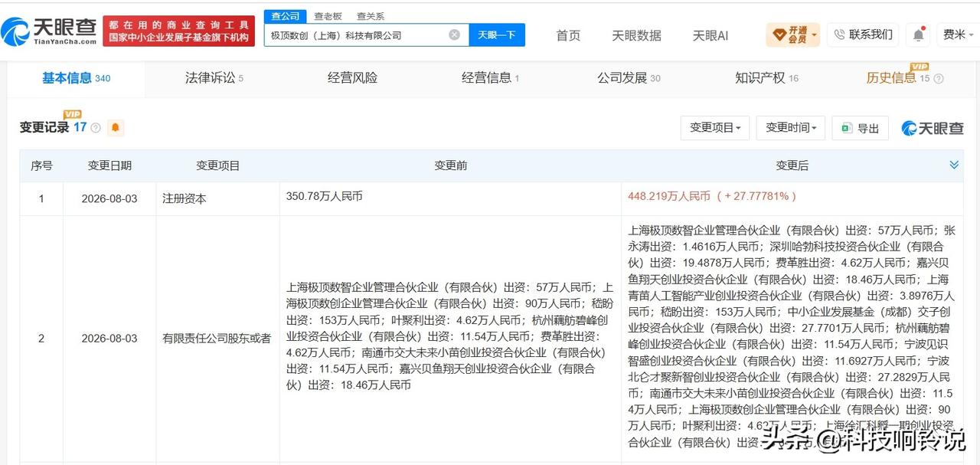This screenshot has height=465, width=980.
Task: Click the 变更项目 column header
Action: [218, 165]
